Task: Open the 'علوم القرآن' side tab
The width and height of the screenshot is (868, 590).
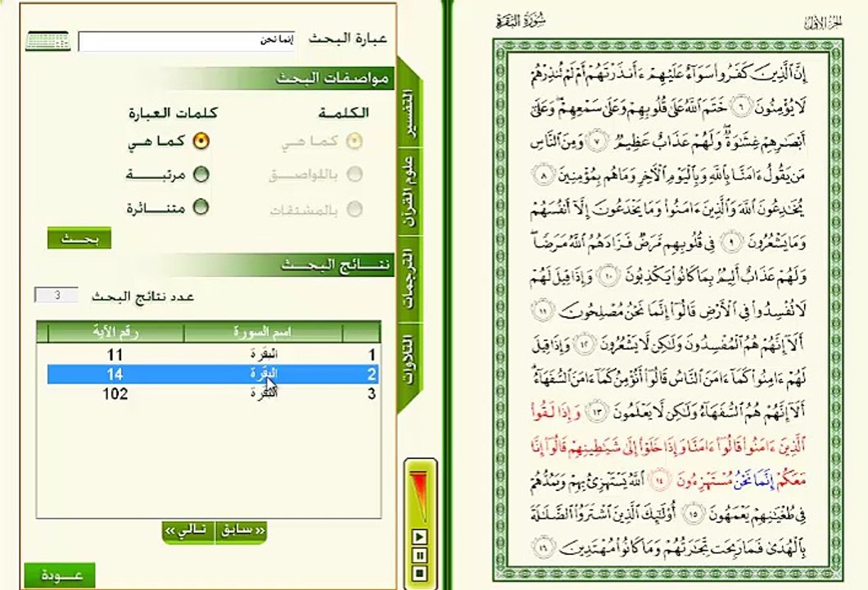Action: click(409, 192)
